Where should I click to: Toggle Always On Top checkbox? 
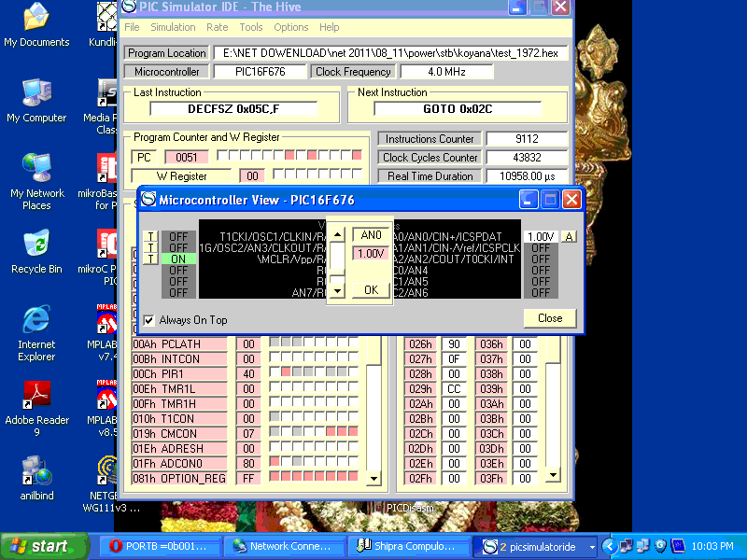[149, 320]
